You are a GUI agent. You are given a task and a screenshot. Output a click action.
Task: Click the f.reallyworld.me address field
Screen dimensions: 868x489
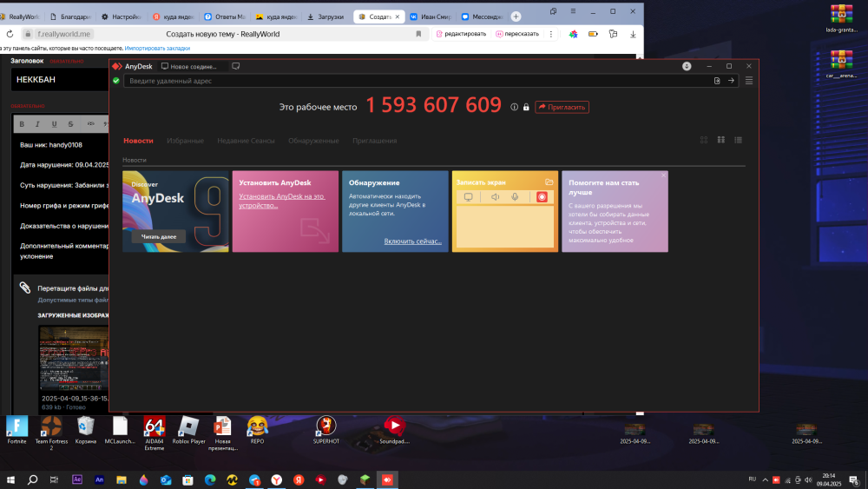pyautogui.click(x=63, y=34)
